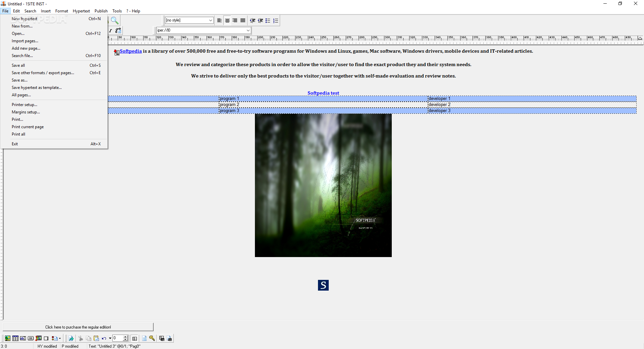Click the key icon in bottom toolbar
This screenshot has width=644, height=349.
[x=152, y=338]
